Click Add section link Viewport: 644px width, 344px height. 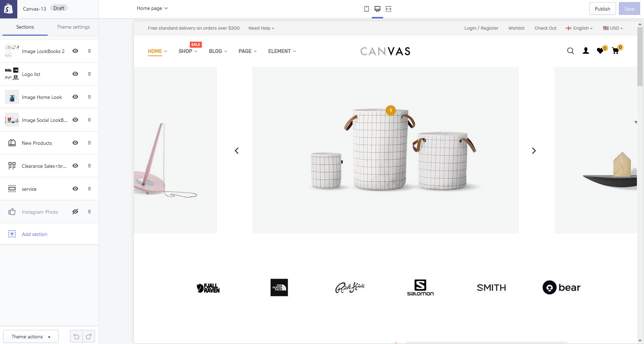[x=34, y=234]
